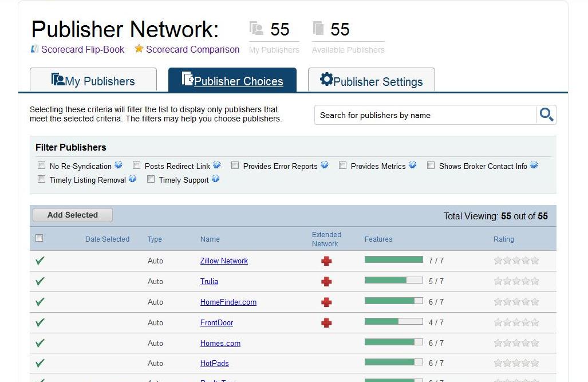Check the select-all checkbox in the table header
Image resolution: width=588 pixels, height=382 pixels.
click(39, 238)
